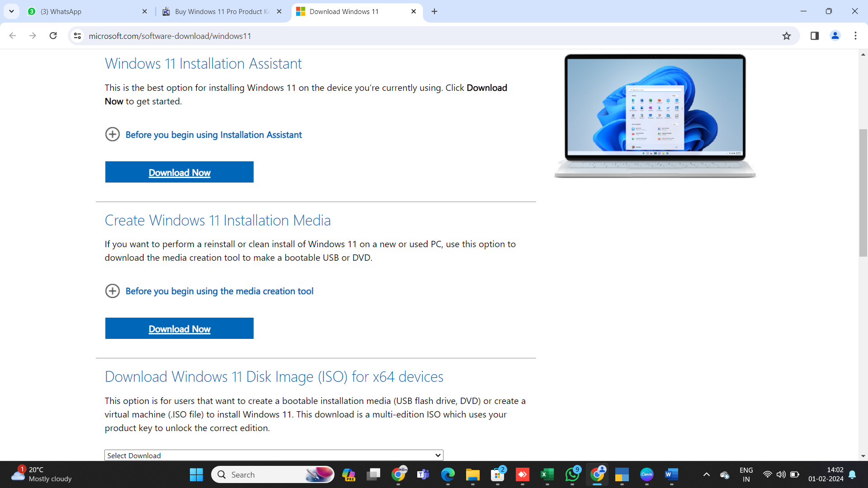Switch to Buy Windows 11 Pro Product Key tab

222,11
